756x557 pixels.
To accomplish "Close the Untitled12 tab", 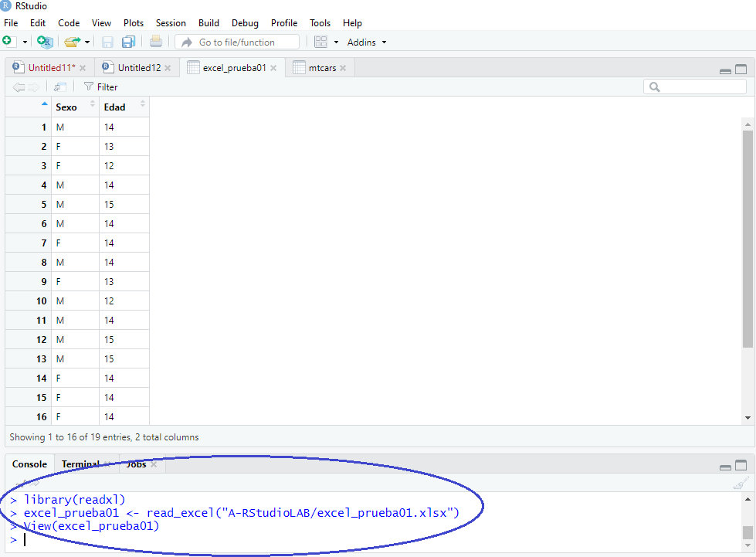I will click(x=168, y=67).
